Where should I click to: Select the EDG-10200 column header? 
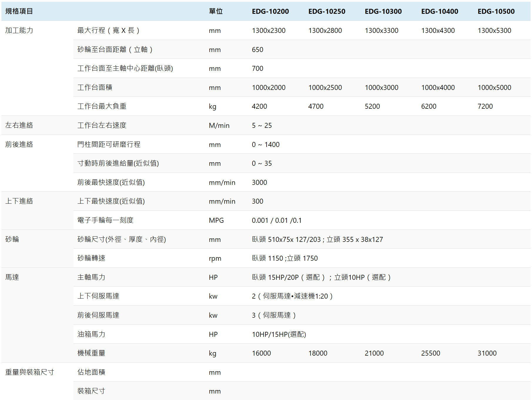tap(270, 11)
